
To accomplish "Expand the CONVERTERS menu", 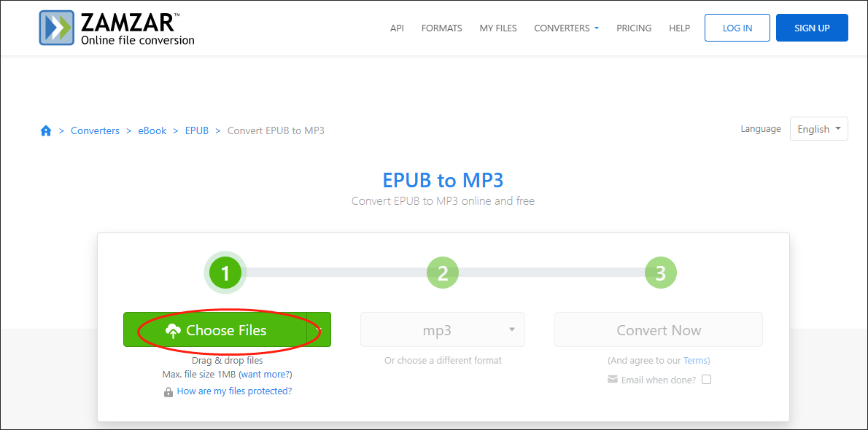I will [x=566, y=28].
